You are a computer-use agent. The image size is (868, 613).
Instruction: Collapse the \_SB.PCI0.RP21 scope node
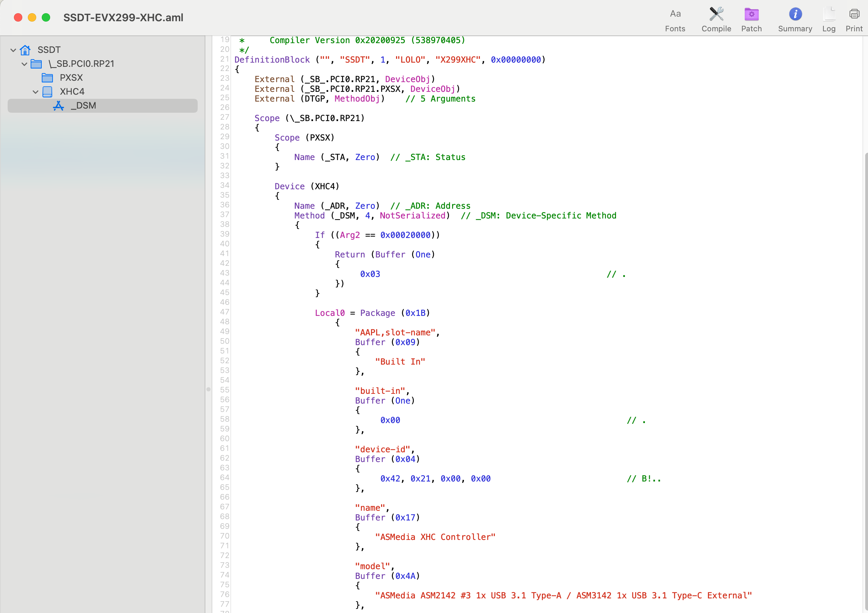(x=24, y=64)
